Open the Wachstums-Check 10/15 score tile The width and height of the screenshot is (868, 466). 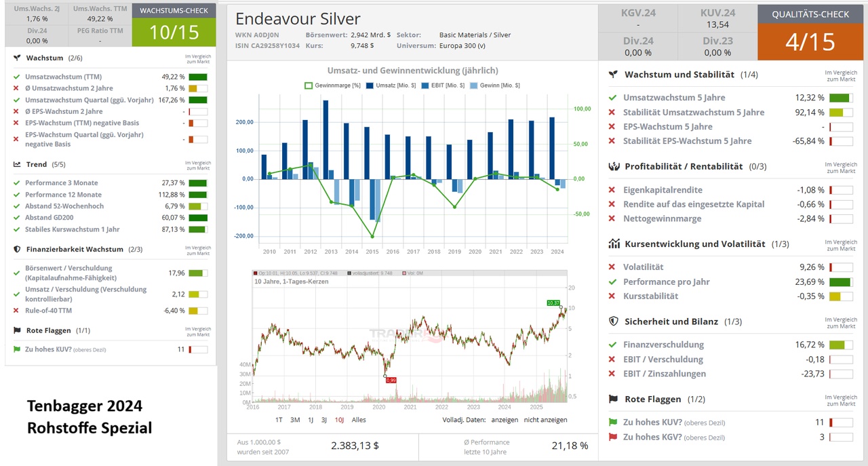click(x=174, y=33)
